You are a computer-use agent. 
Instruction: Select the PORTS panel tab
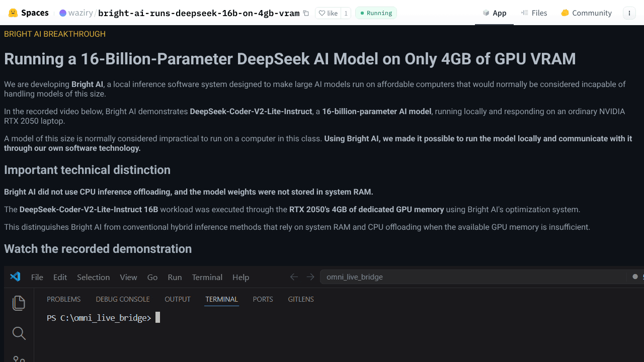263,299
